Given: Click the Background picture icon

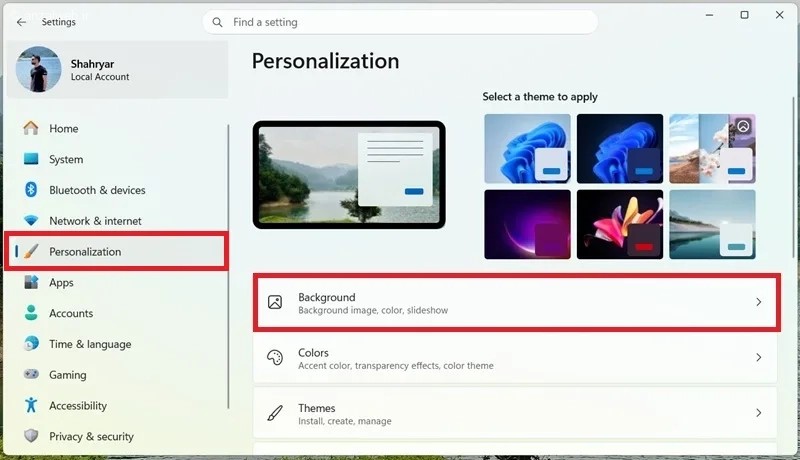Looking at the screenshot, I should pos(275,302).
